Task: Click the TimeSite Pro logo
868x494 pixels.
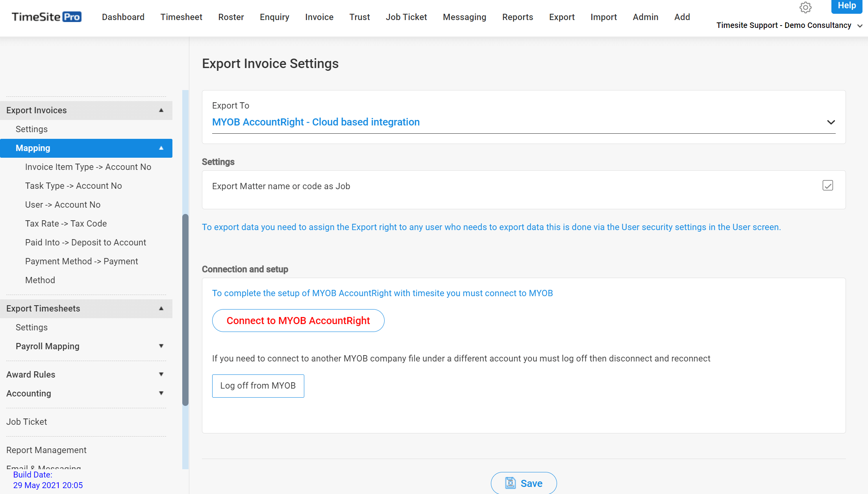Action: tap(46, 17)
